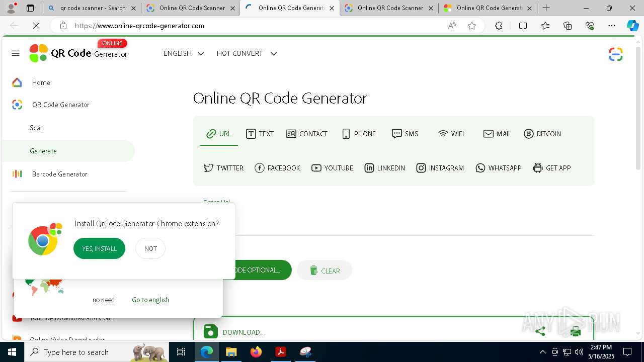
Task: Select the WIFI QR type
Action: (x=451, y=134)
